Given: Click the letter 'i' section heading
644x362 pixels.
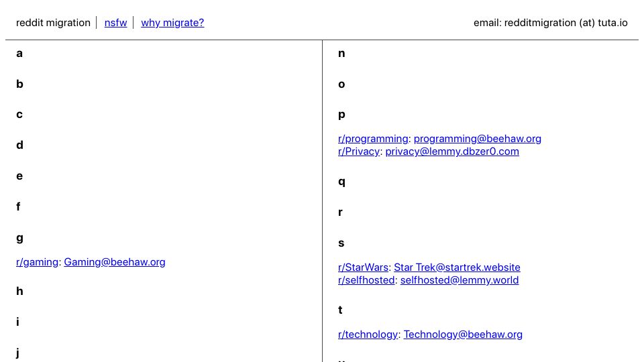Looking at the screenshot, I should pos(17,322).
